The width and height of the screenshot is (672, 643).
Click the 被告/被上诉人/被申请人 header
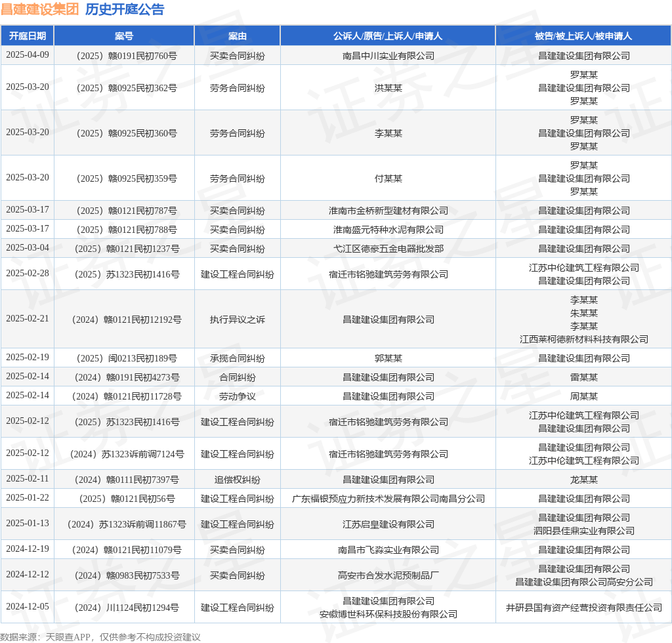583,36
